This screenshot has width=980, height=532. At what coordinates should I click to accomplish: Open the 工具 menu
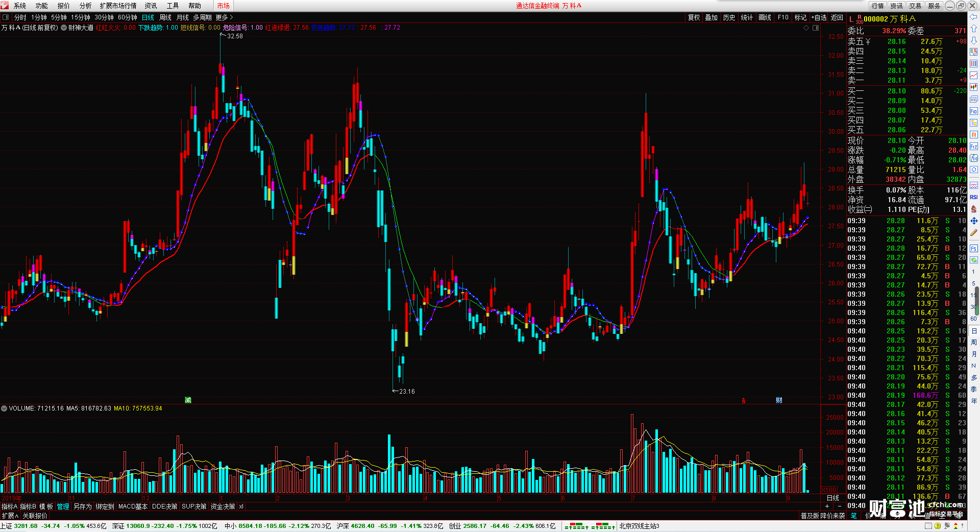click(x=173, y=6)
